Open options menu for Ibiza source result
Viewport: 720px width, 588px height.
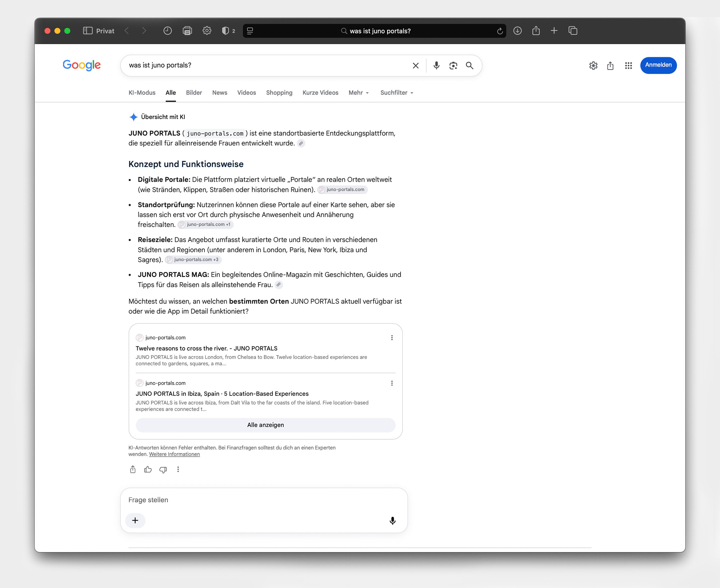click(392, 383)
